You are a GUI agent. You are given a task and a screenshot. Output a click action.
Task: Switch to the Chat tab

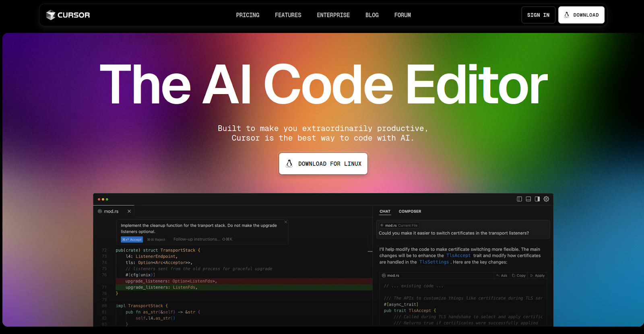[385, 211]
